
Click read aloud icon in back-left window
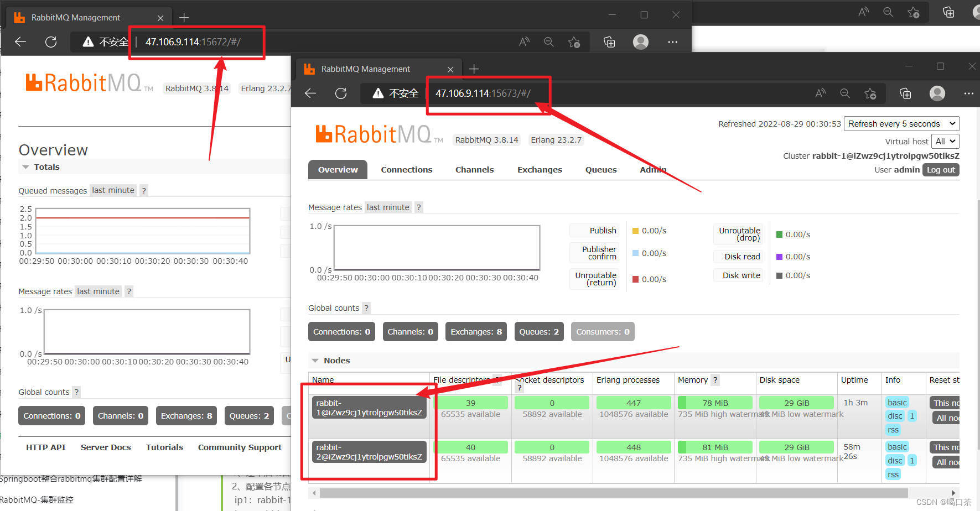point(524,42)
